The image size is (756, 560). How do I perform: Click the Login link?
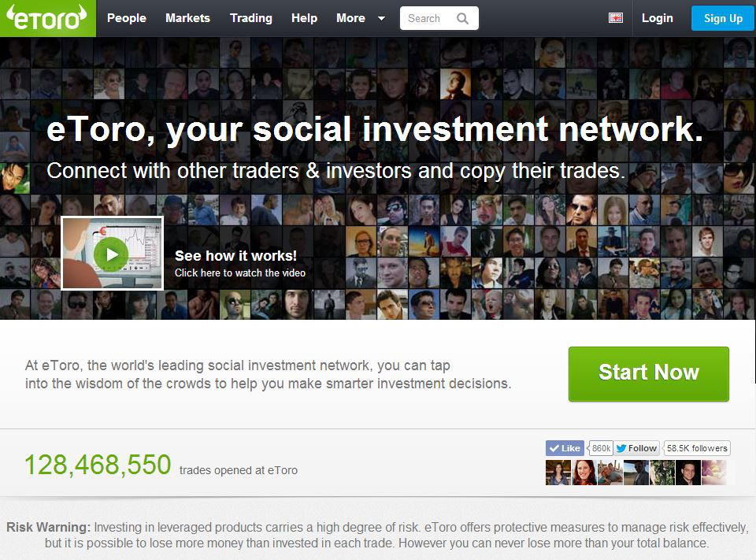pos(657,18)
